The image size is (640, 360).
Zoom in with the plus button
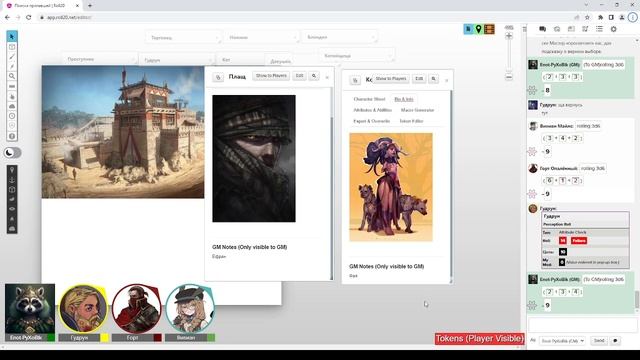pos(509,36)
